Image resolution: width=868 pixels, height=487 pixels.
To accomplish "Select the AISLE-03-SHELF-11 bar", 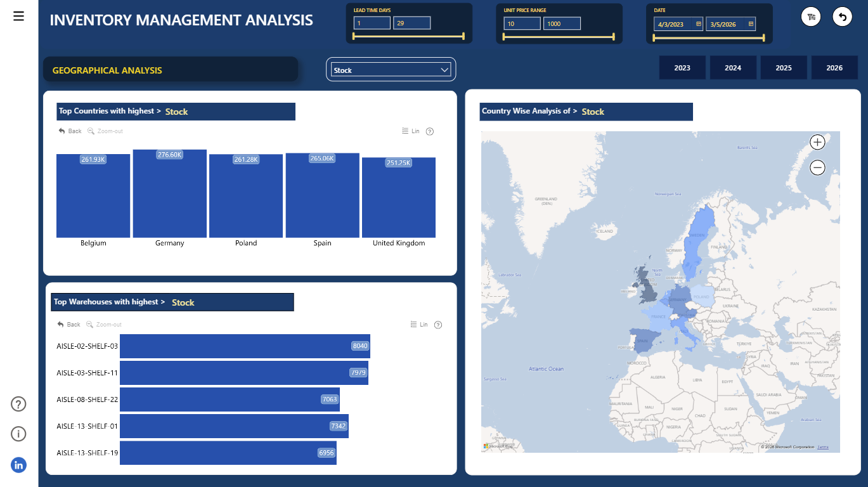I will click(x=244, y=373).
